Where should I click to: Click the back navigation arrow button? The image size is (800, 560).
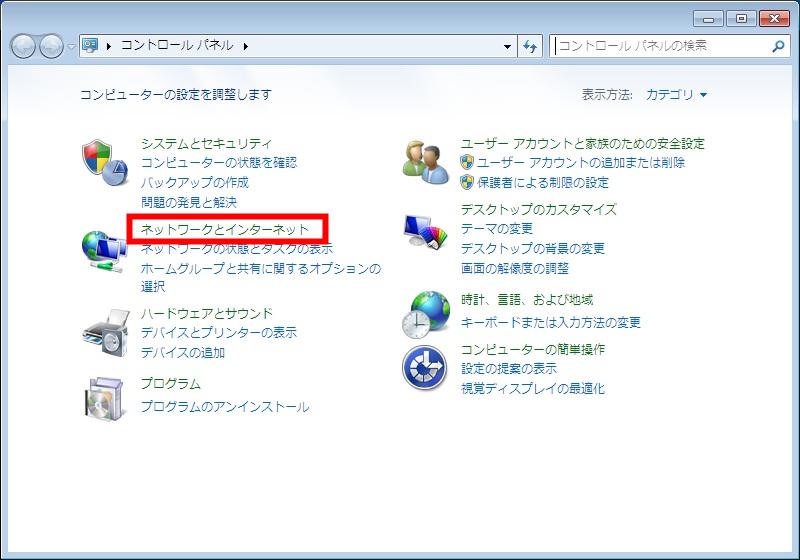pos(23,46)
